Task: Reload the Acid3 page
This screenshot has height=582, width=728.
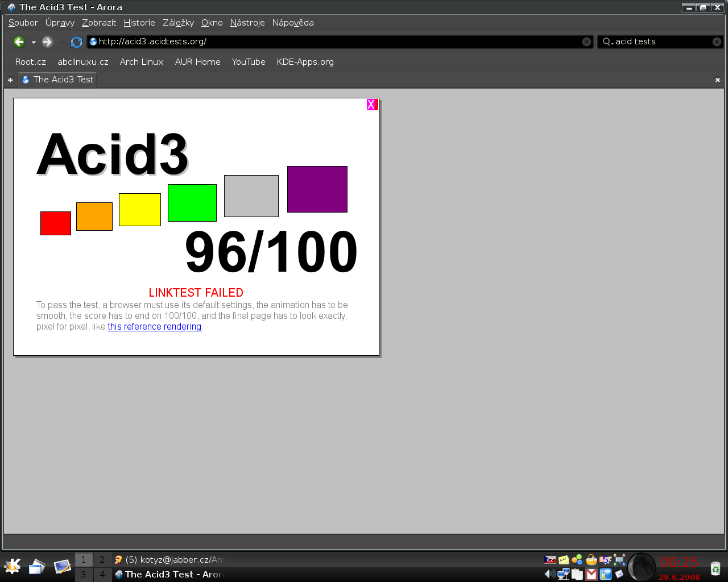Action: (x=76, y=42)
